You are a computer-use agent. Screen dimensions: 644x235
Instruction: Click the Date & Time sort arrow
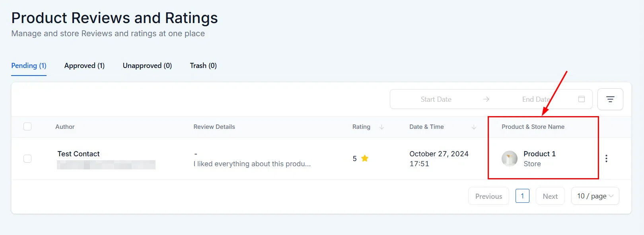pyautogui.click(x=474, y=127)
